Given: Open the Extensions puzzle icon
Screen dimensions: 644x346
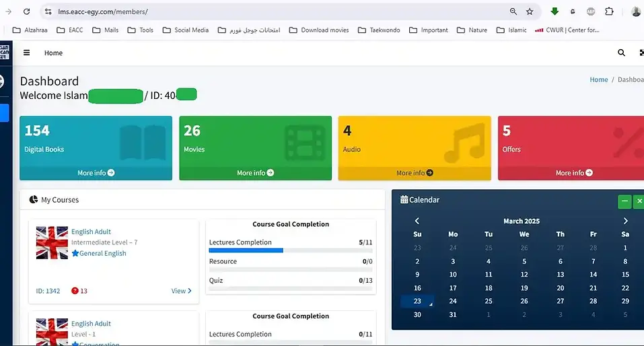Looking at the screenshot, I should click(610, 11).
